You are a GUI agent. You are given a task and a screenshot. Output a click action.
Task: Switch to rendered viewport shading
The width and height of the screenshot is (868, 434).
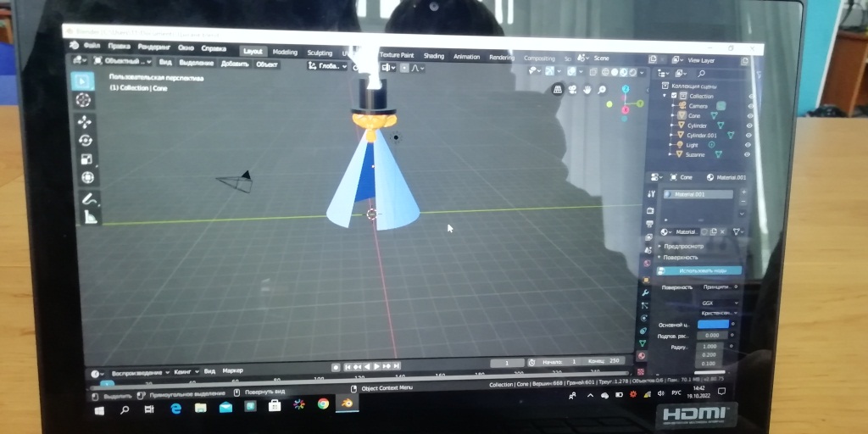click(632, 73)
